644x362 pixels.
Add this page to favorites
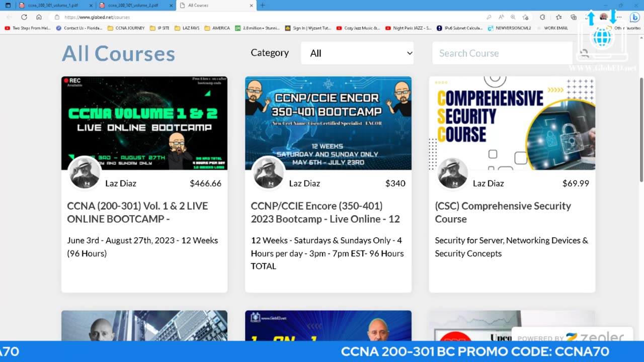point(525,17)
